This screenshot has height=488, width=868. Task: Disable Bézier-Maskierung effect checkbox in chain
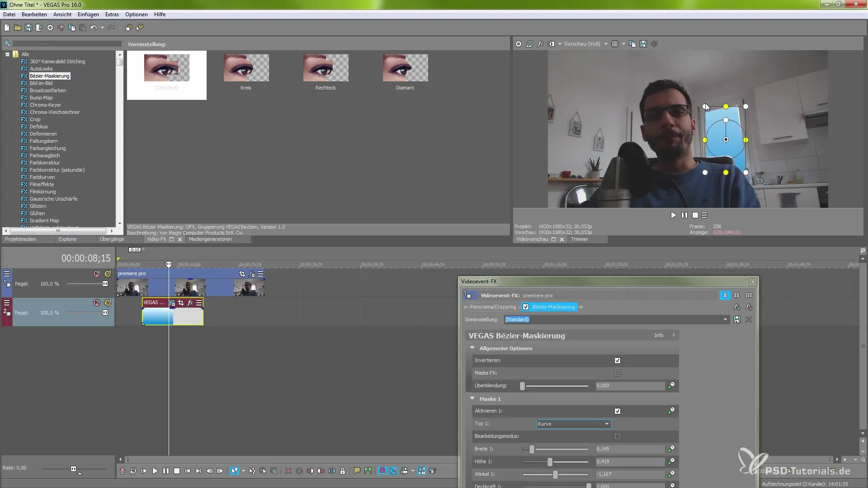pyautogui.click(x=526, y=307)
